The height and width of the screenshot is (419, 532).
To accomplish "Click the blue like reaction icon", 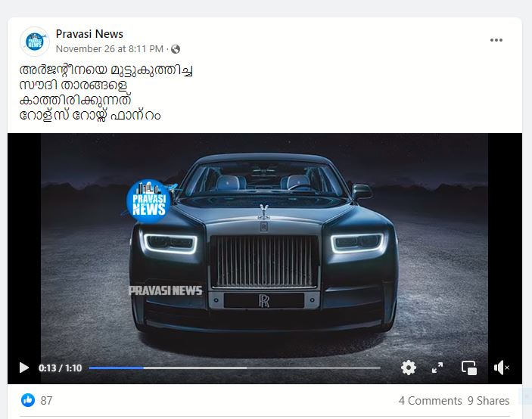I will (x=28, y=400).
